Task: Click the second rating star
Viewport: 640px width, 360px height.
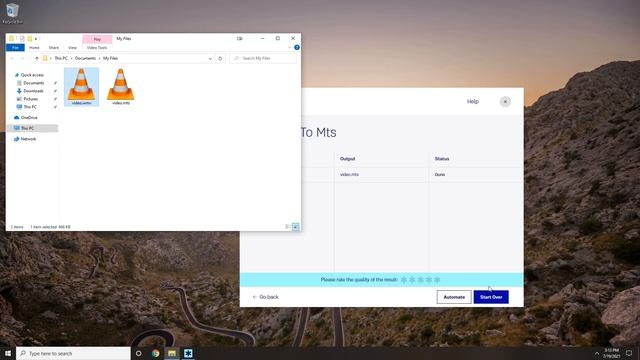Action: [x=412, y=280]
